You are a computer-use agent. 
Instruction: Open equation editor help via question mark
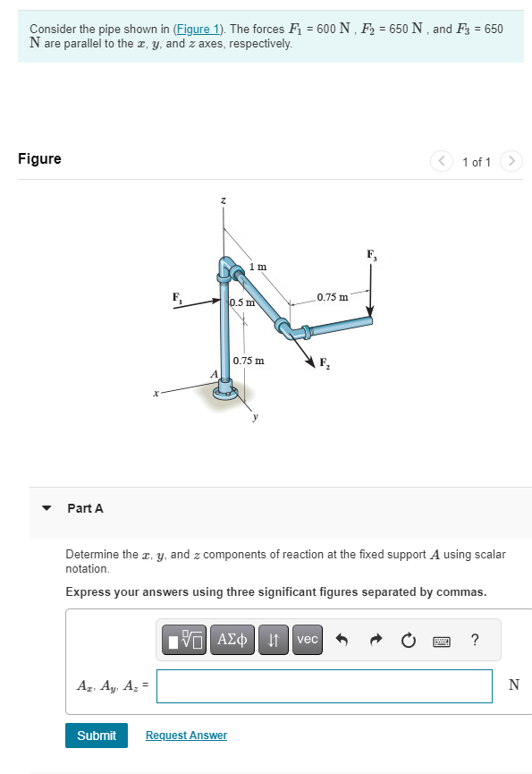pyautogui.click(x=475, y=640)
